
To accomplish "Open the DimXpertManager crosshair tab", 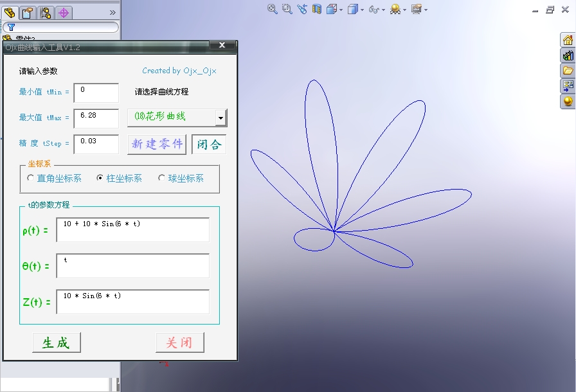I will pyautogui.click(x=64, y=13).
